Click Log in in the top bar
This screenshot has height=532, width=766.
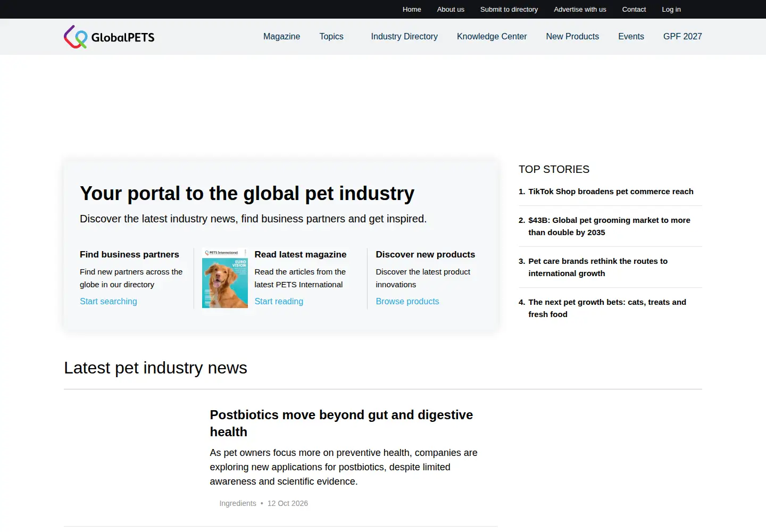pos(671,10)
